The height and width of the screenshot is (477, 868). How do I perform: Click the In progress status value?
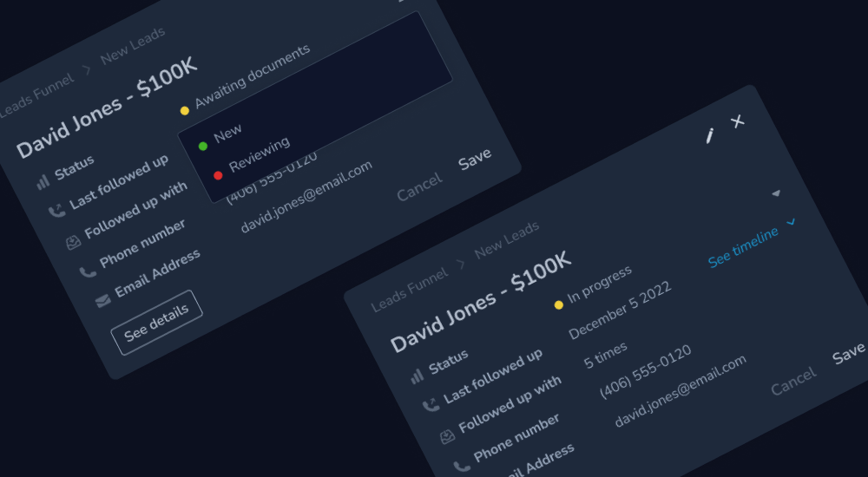tap(600, 284)
